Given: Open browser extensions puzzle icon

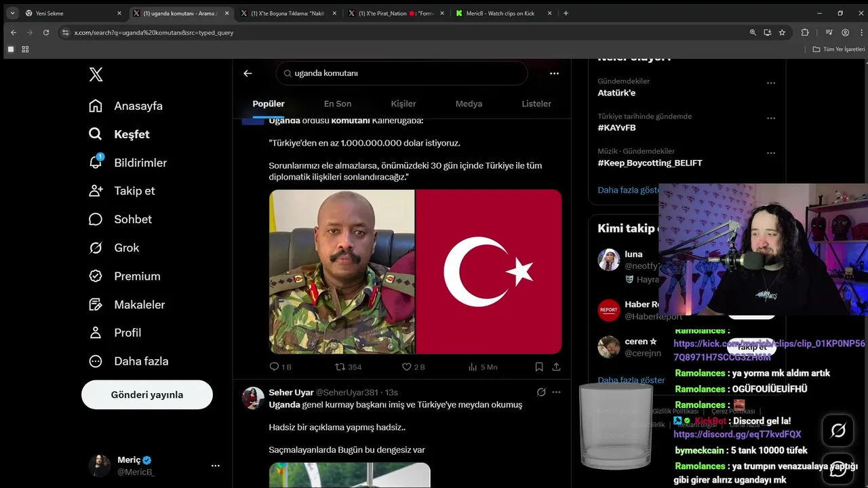Looking at the screenshot, I should 805,32.
